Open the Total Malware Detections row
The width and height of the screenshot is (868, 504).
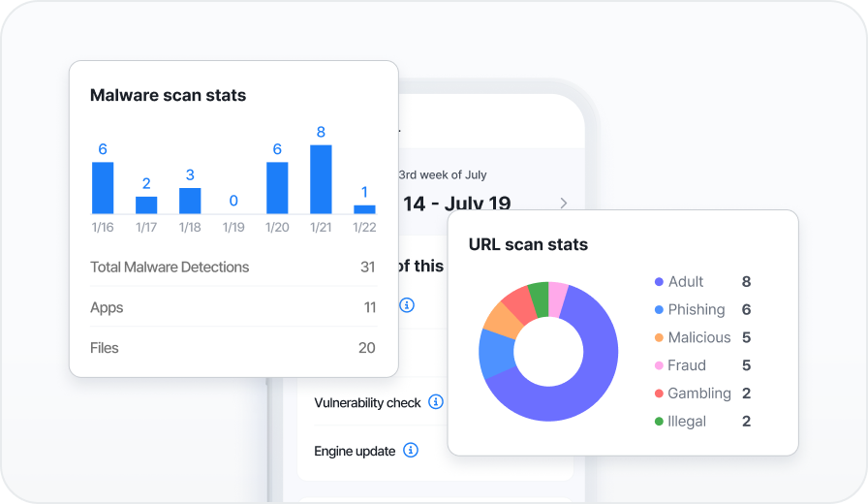coord(232,268)
